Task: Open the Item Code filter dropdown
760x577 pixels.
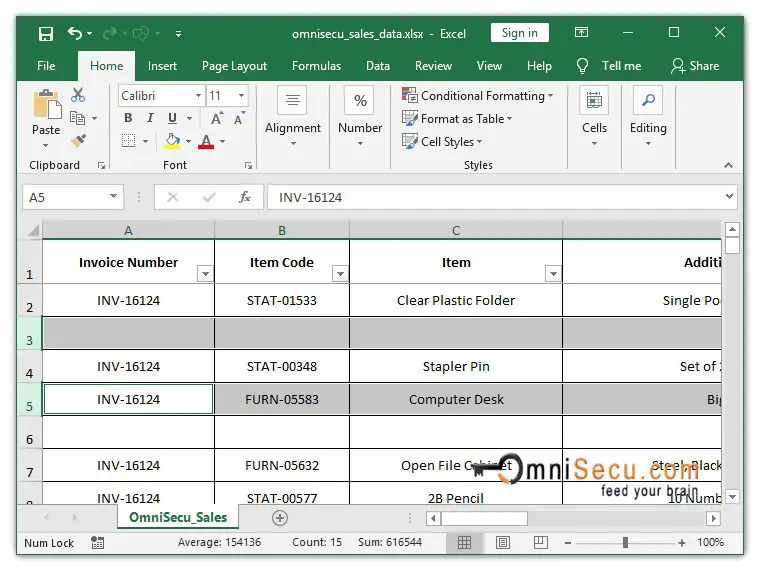Action: (340, 273)
